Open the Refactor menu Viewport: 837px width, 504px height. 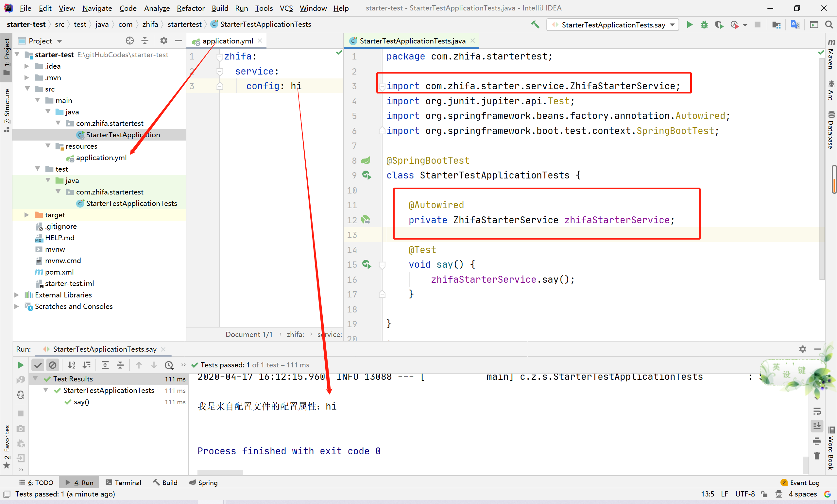190,8
